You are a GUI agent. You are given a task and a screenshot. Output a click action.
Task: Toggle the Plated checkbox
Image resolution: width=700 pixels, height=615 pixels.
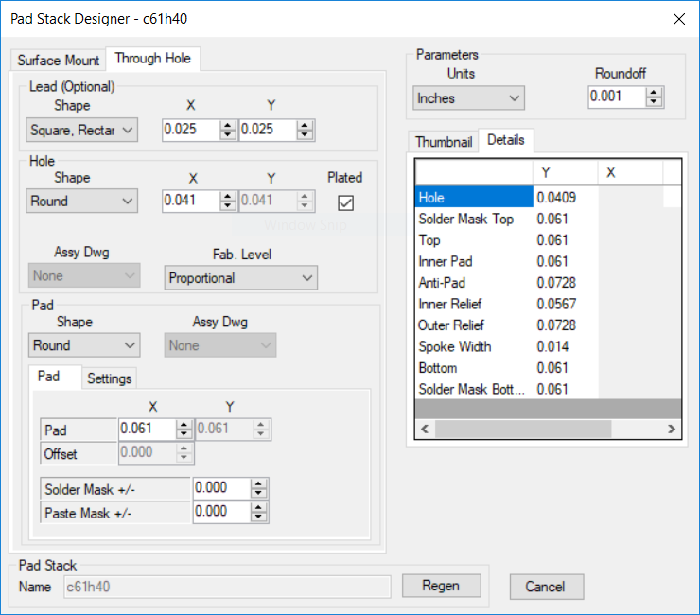tap(345, 203)
